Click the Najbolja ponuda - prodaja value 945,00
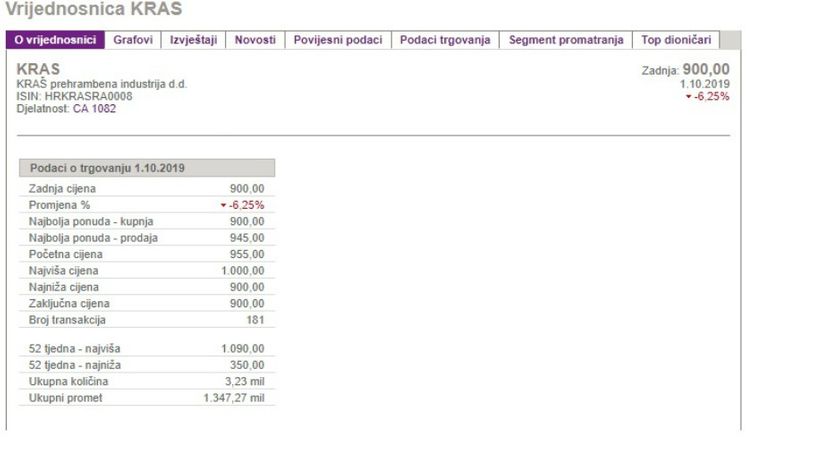Screen dimensions: 830x475 (x=247, y=238)
